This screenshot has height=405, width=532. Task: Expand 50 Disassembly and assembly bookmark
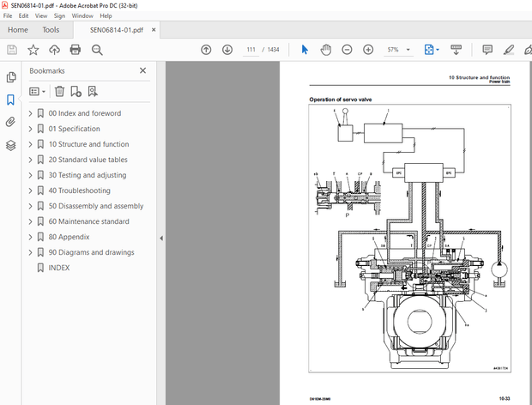tap(30, 206)
